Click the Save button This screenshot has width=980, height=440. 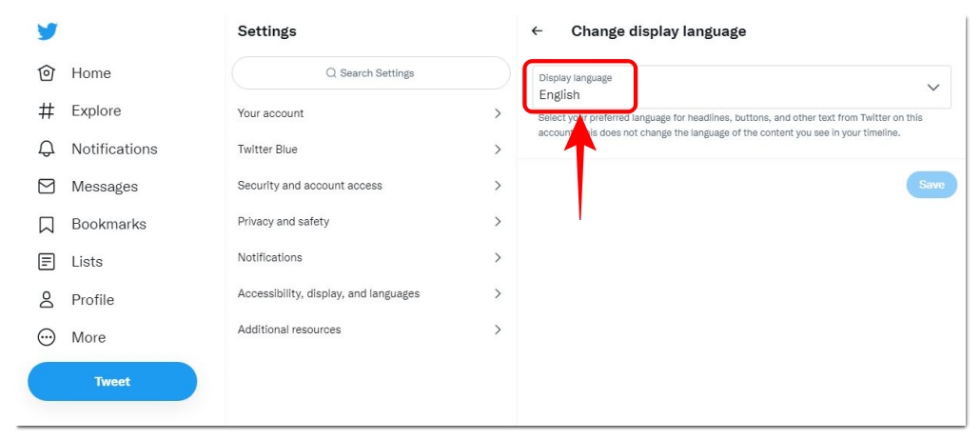pos(931,185)
